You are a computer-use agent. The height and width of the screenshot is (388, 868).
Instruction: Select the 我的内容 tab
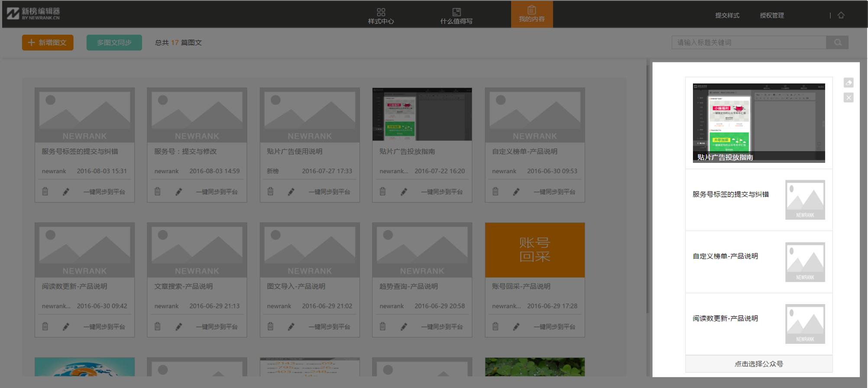531,14
